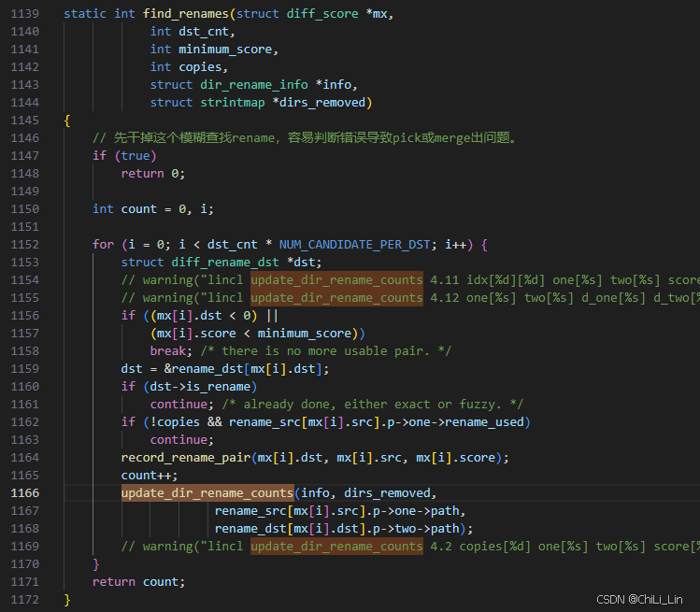Click 'return 0;' on line 1148

tap(152, 174)
